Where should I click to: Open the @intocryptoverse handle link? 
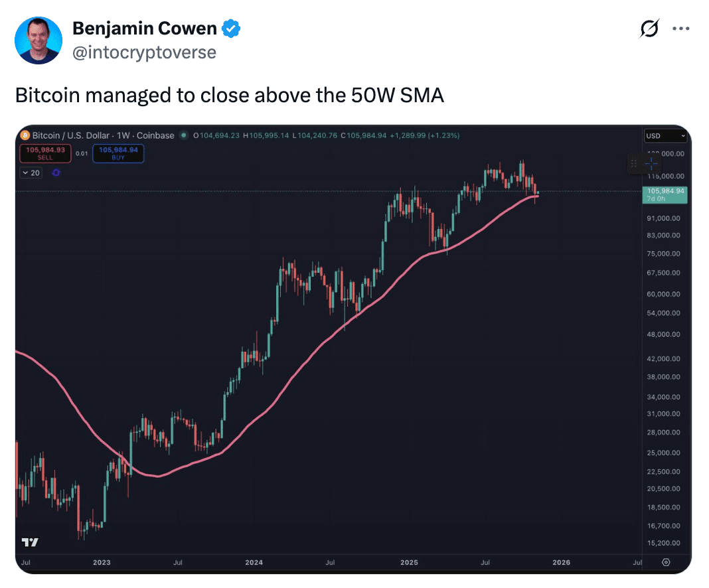pos(144,52)
